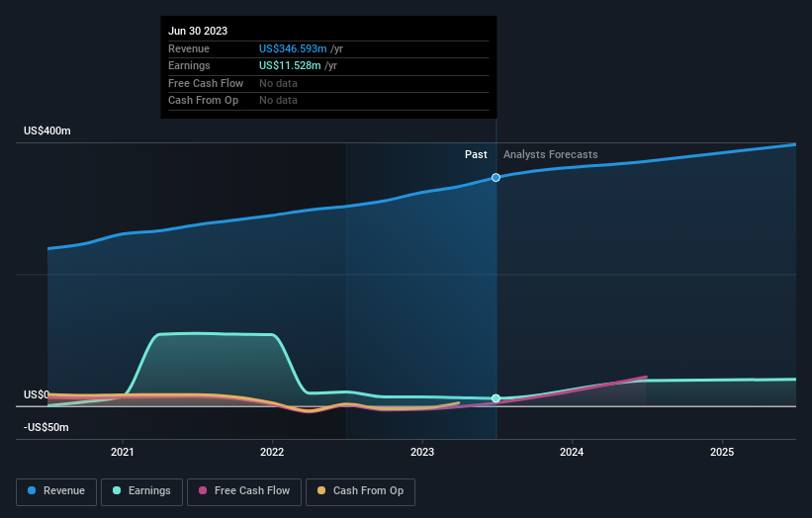The height and width of the screenshot is (518, 812).
Task: Toggle the Earnings legend button
Action: [x=141, y=491]
